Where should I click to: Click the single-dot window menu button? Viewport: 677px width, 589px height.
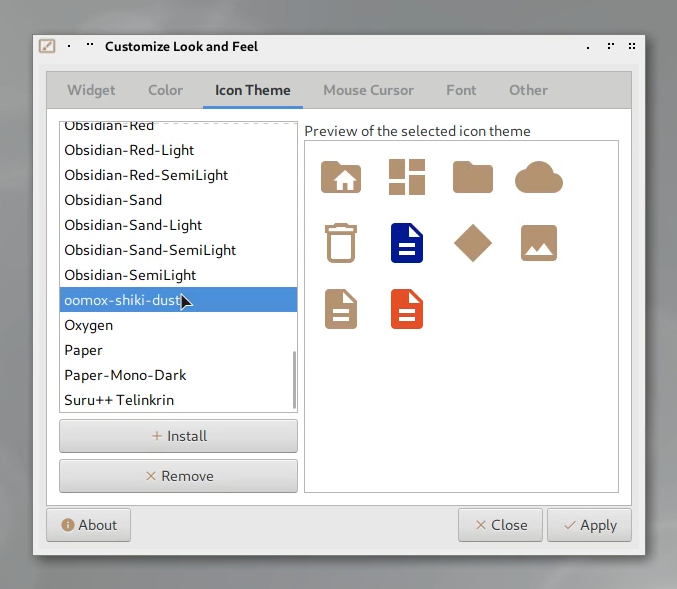pyautogui.click(x=69, y=46)
